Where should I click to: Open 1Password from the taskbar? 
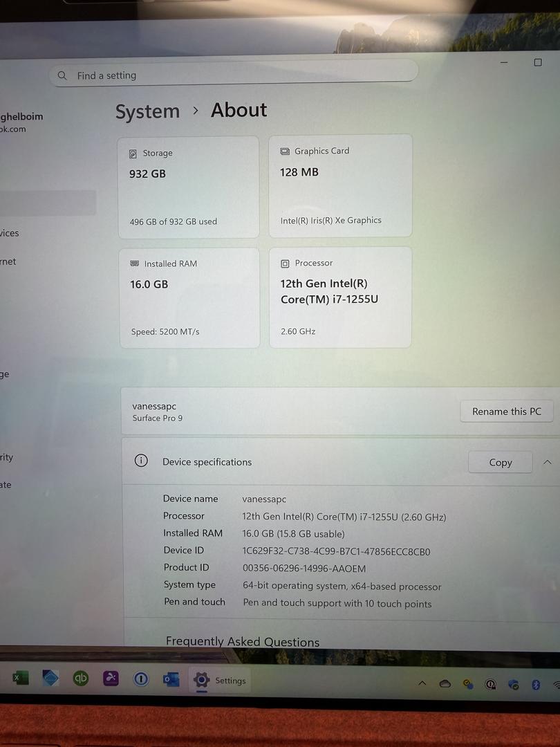(x=141, y=679)
